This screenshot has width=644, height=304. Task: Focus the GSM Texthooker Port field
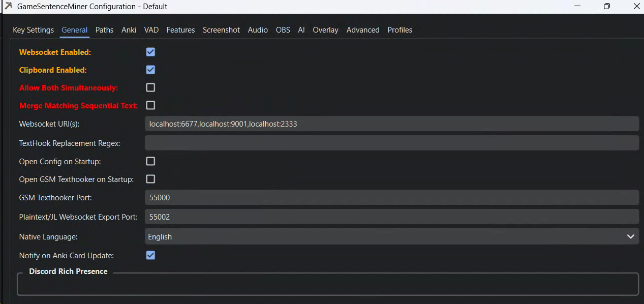pos(392,197)
